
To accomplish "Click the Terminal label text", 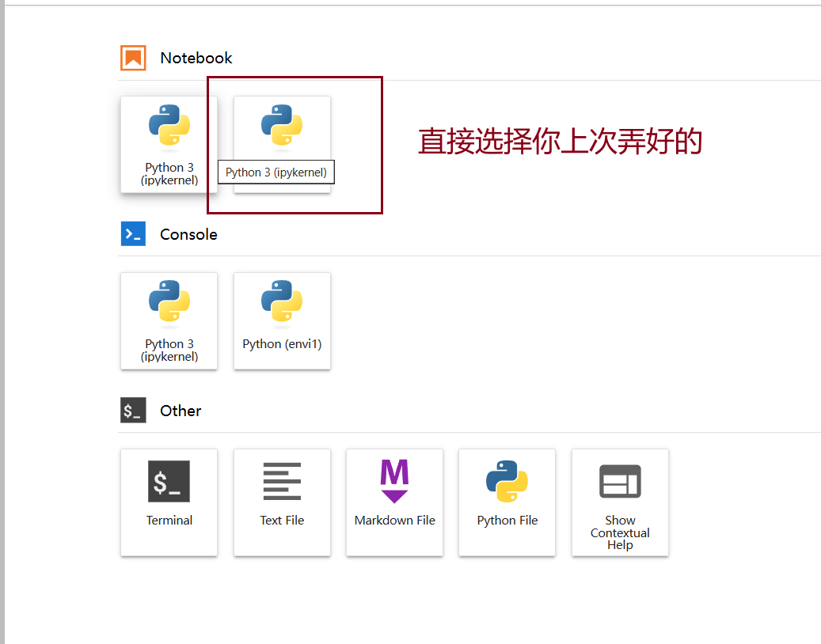I will (169, 520).
